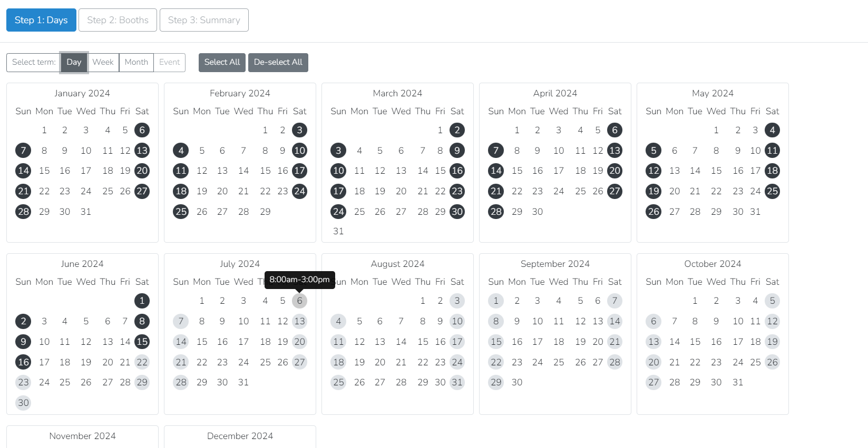Switch the term selection to Week
The image size is (868, 448).
click(x=103, y=62)
